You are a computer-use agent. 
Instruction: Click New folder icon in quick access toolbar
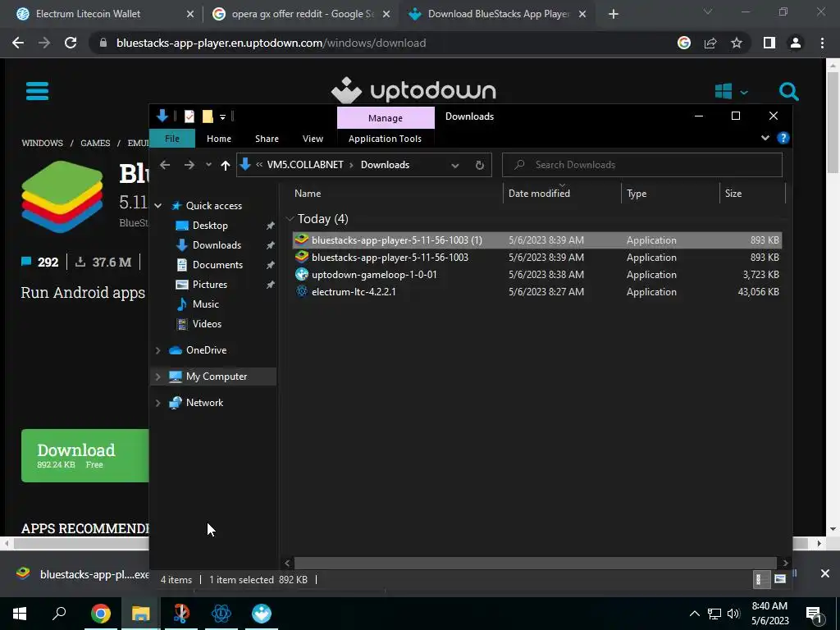point(208,116)
